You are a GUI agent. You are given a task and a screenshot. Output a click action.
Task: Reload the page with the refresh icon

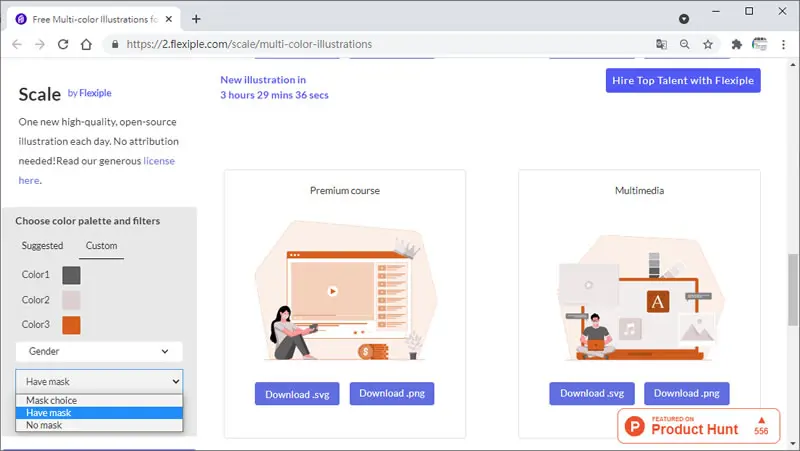coord(63,44)
